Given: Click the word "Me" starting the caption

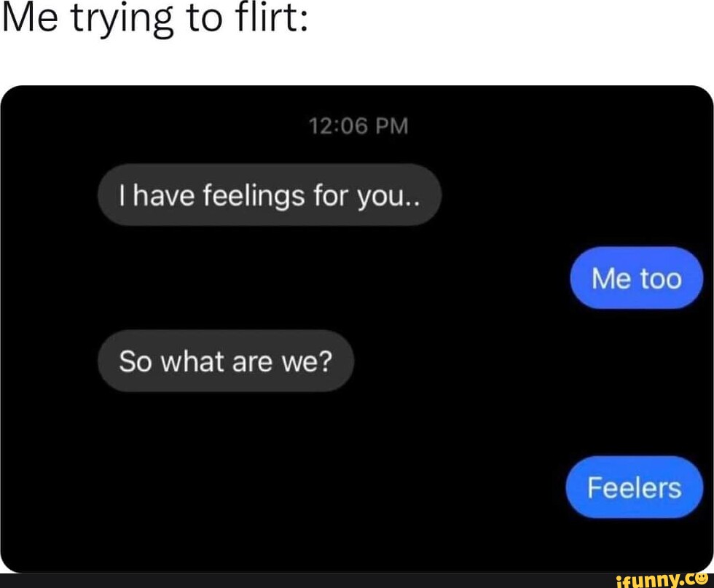Looking at the screenshot, I should coord(30,18).
